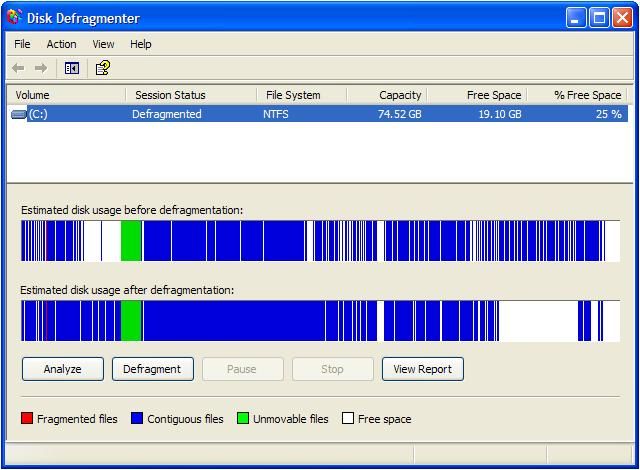The image size is (640, 470).
Task: Click the Defragmented status cell
Action: (167, 114)
